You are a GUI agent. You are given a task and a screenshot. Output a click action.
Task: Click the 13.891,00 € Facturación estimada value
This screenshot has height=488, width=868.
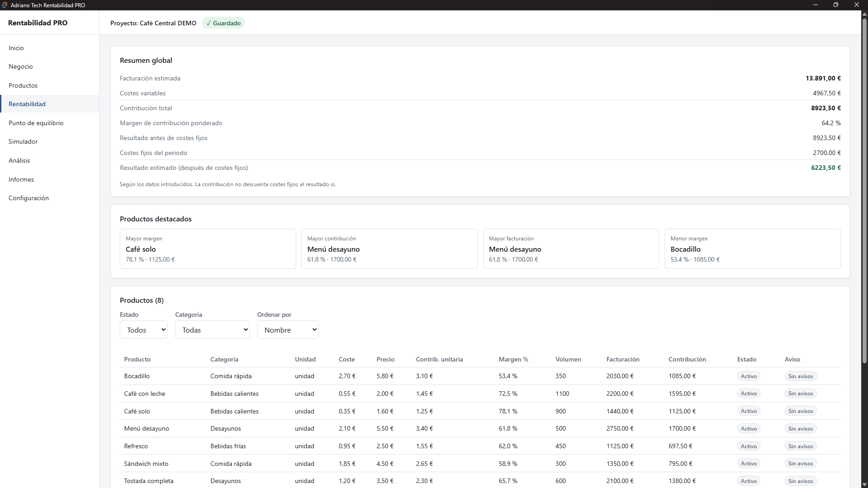(x=823, y=78)
